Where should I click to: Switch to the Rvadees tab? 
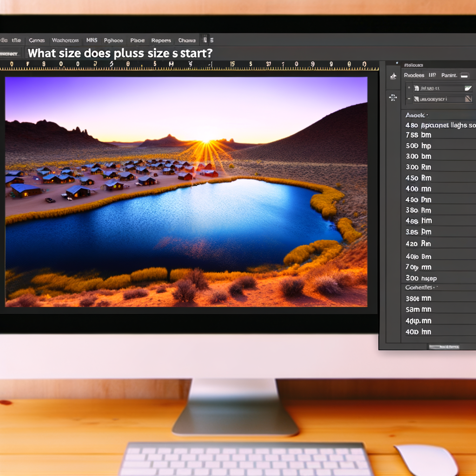414,75
